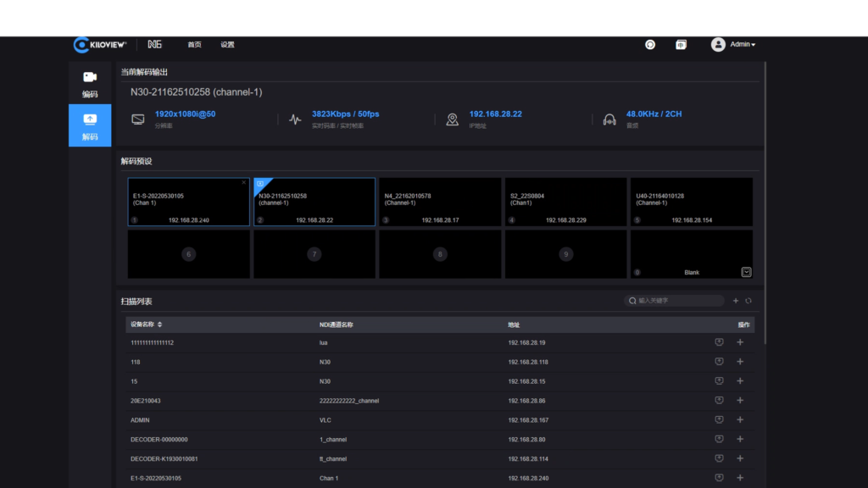Viewport: 868px width, 488px height.
Task: Click the round help icon in header
Action: (650, 45)
